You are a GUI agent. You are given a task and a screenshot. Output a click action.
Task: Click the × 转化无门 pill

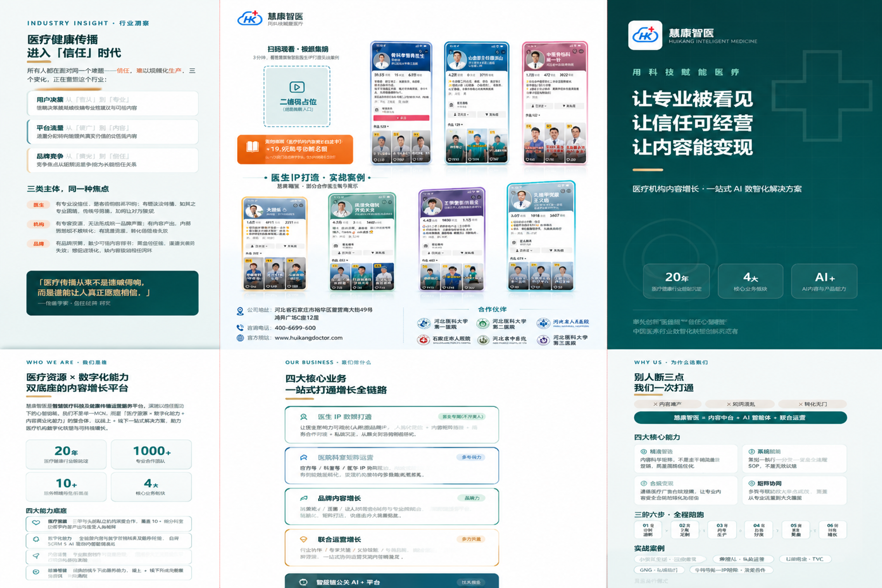pyautogui.click(x=813, y=404)
